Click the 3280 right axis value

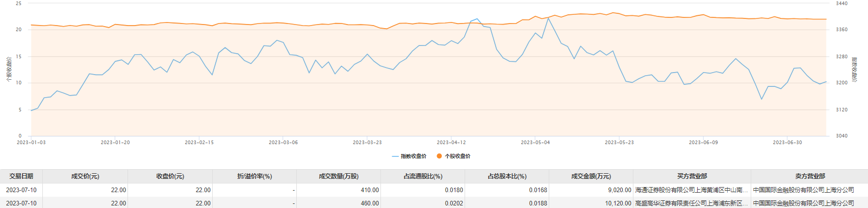click(x=841, y=57)
